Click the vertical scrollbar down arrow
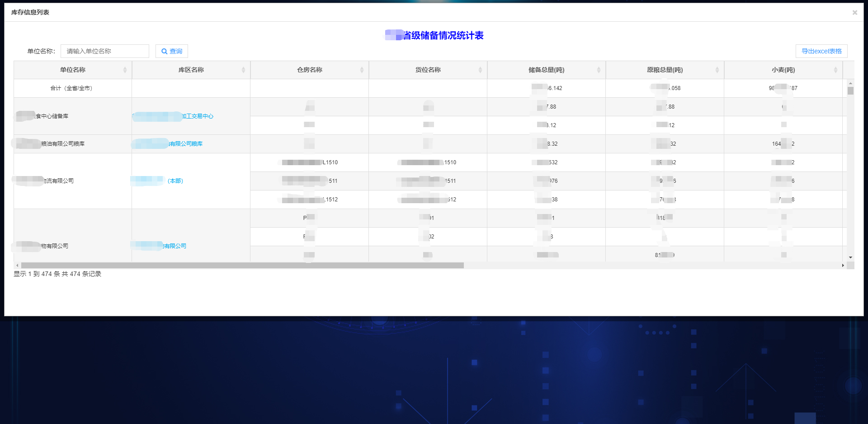 850,257
